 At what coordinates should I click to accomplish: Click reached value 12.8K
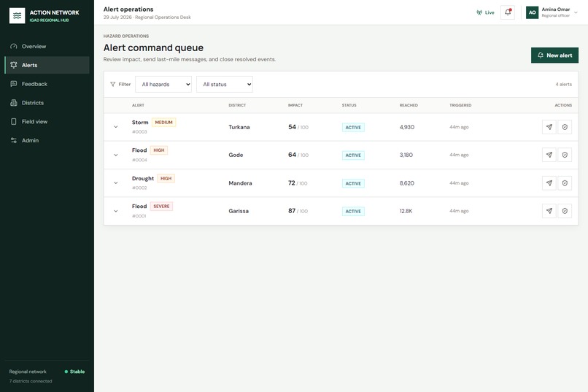406,211
